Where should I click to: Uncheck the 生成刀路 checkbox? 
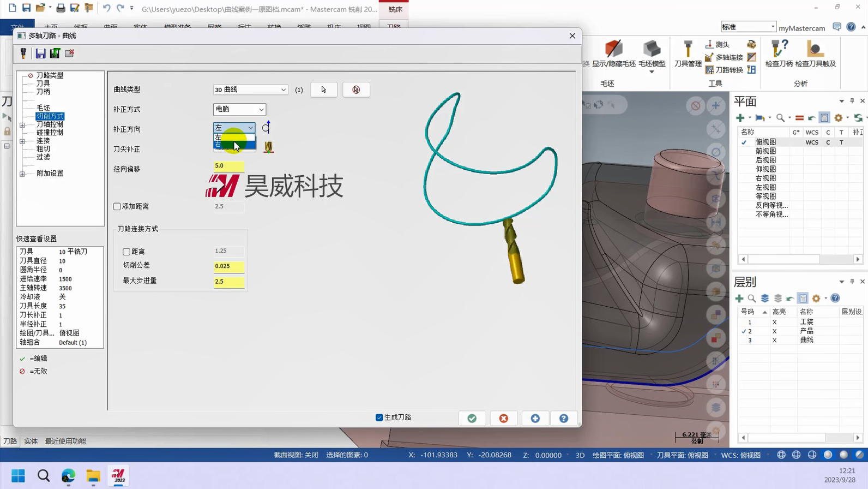point(379,418)
